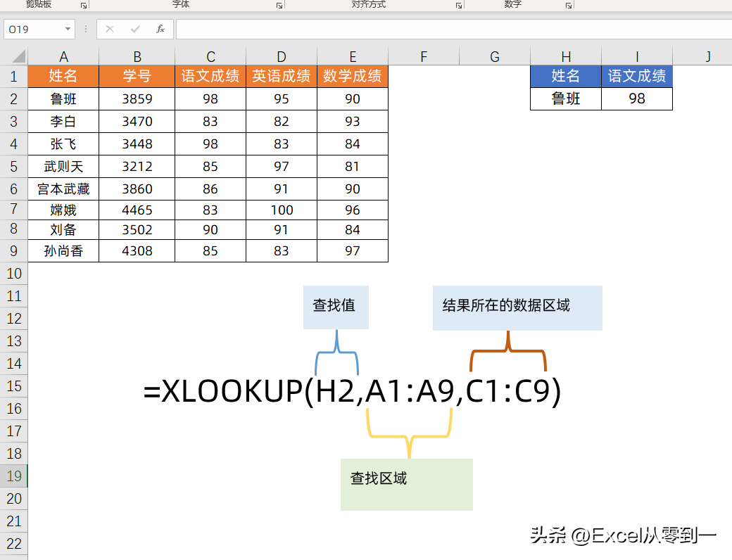
Task: Click header cell 数学成绩
Action: point(353,76)
